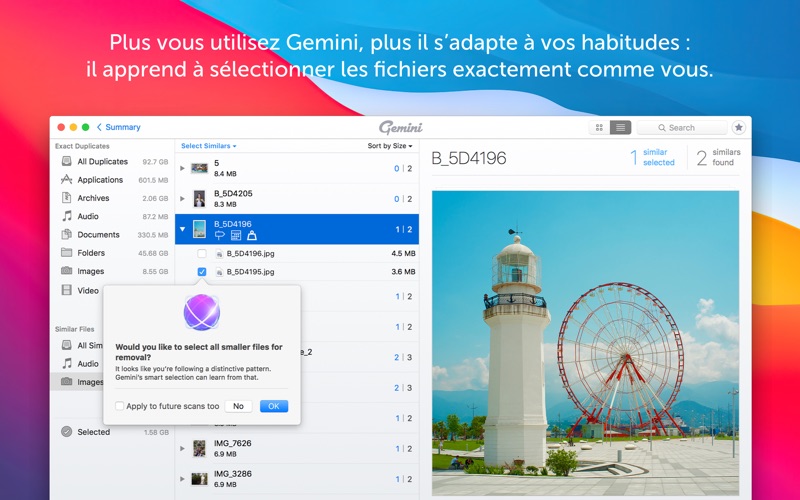This screenshot has height=500, width=800.
Task: Collapse the B_5D4196 group
Action: coord(182,229)
